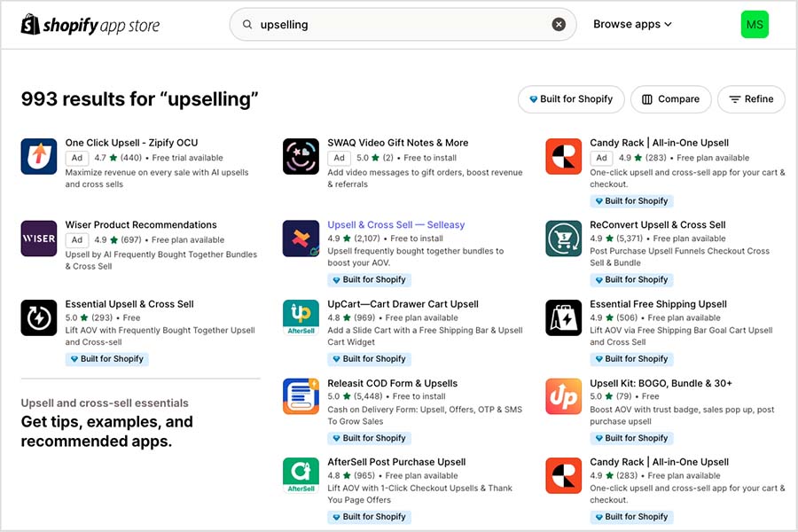Click 'Get tips, examples, and recommended apps' heading
This screenshot has height=532, width=798.
pos(107,431)
